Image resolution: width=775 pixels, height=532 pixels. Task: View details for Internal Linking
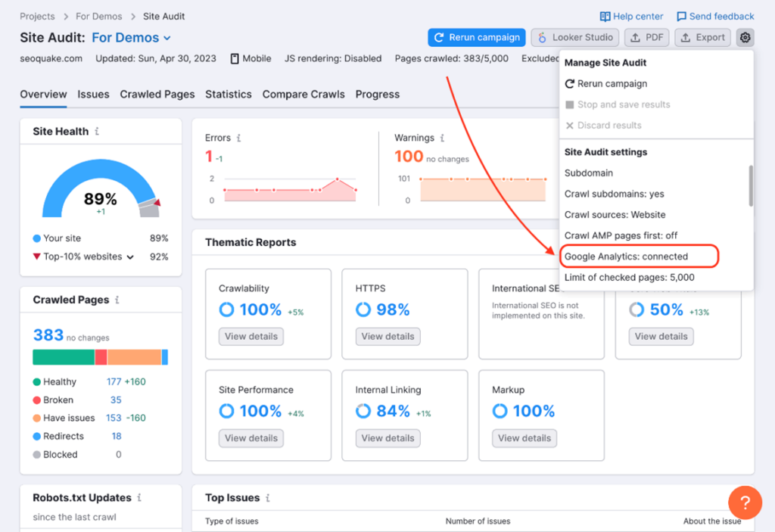[388, 438]
